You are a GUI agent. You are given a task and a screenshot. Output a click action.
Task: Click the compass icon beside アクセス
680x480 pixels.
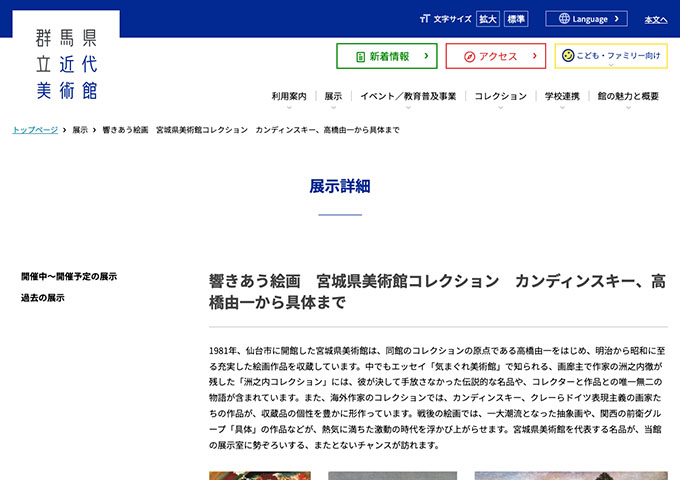(x=467, y=57)
